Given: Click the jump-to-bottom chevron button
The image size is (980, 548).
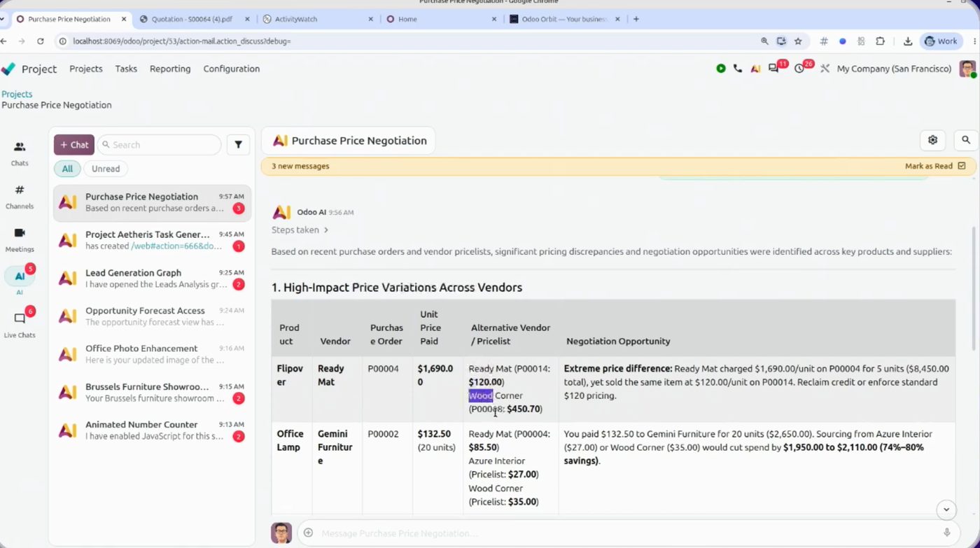Looking at the screenshot, I should click(946, 510).
